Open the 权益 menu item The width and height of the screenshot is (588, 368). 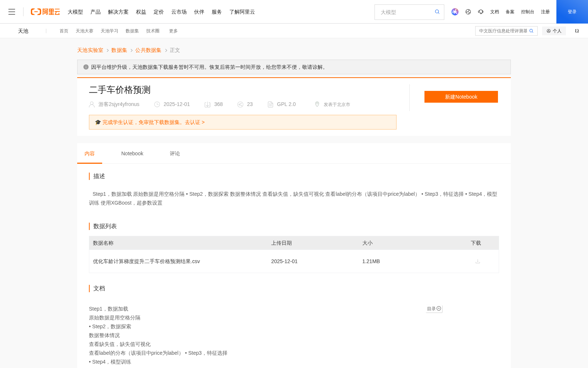[x=141, y=12]
